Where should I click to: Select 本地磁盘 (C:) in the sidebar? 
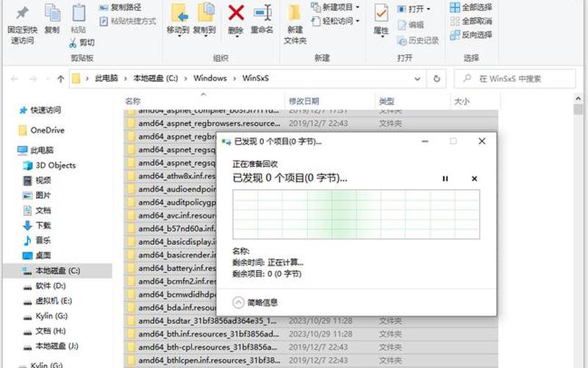(57, 271)
